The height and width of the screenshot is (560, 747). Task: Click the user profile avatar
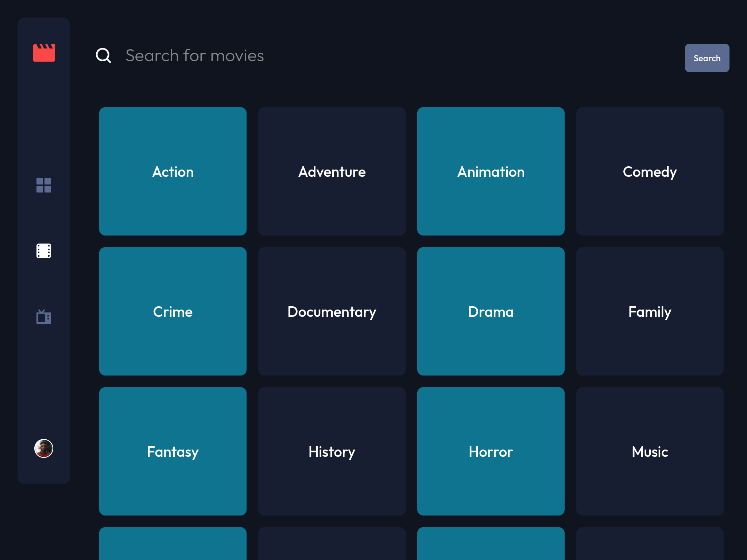coord(44,448)
